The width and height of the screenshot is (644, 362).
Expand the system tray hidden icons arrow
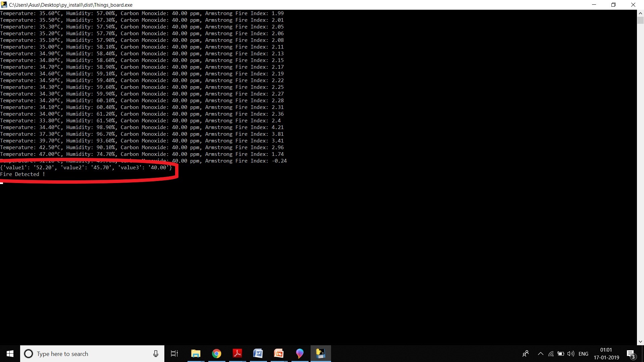tap(540, 354)
